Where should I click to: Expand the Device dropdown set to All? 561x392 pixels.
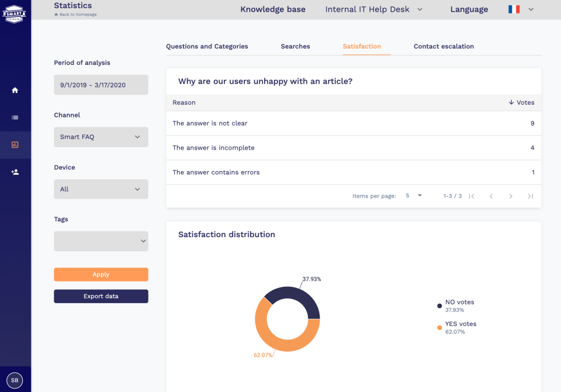[x=101, y=189]
